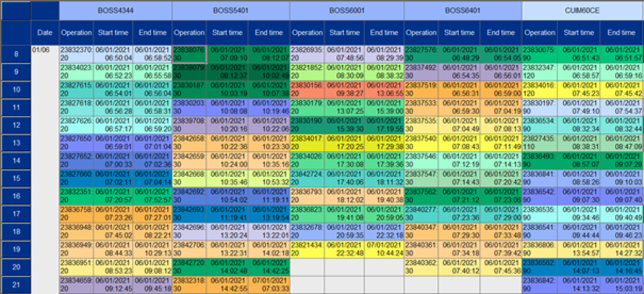Select Operation header under BOSS4344
644x294 pixels.
tap(76, 33)
